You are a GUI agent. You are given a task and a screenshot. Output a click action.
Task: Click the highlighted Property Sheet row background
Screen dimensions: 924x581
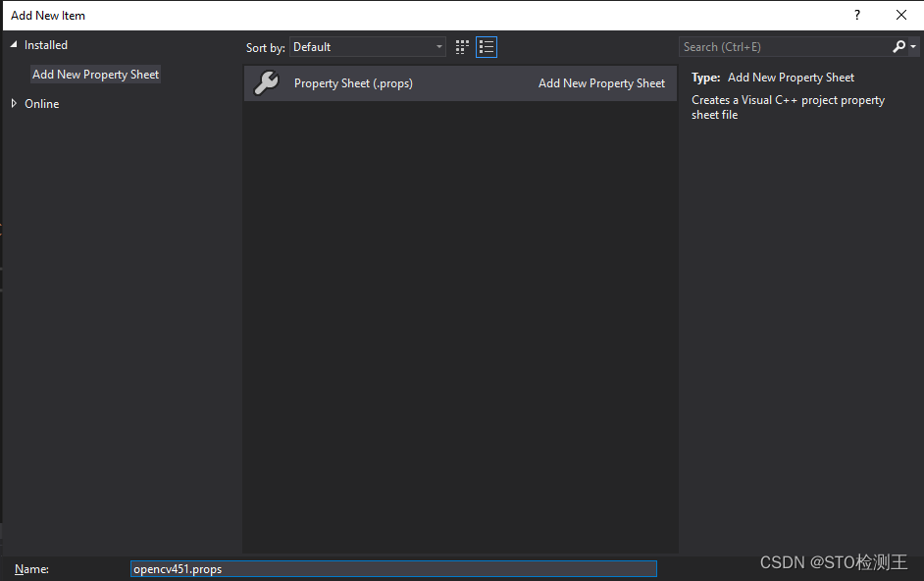459,83
